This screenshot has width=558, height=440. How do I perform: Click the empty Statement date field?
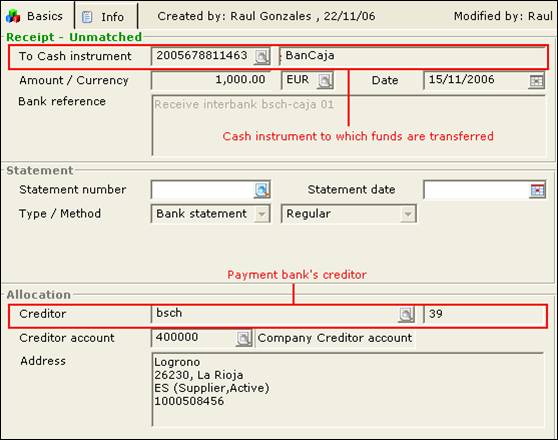[476, 190]
